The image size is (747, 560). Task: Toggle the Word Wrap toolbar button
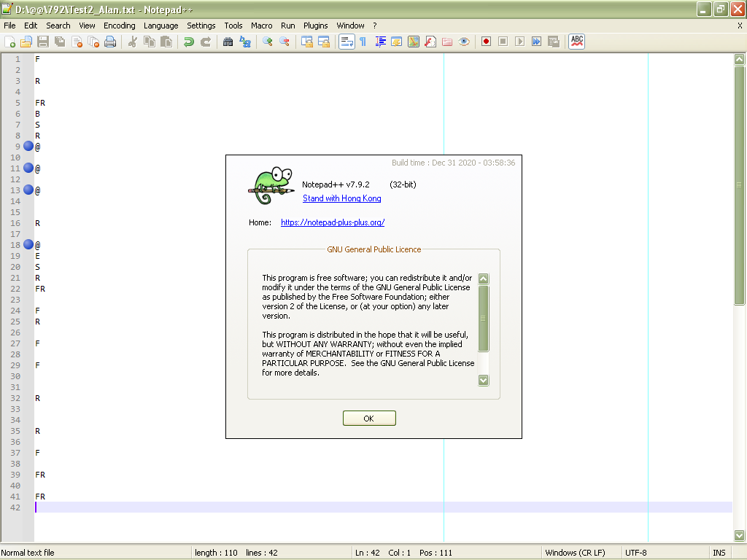pyautogui.click(x=347, y=42)
